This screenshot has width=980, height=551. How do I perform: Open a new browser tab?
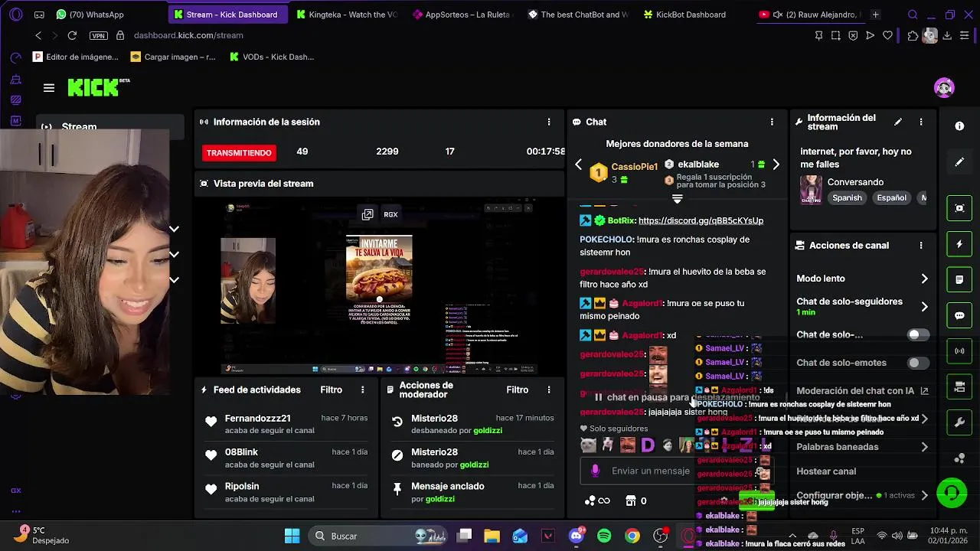click(875, 15)
